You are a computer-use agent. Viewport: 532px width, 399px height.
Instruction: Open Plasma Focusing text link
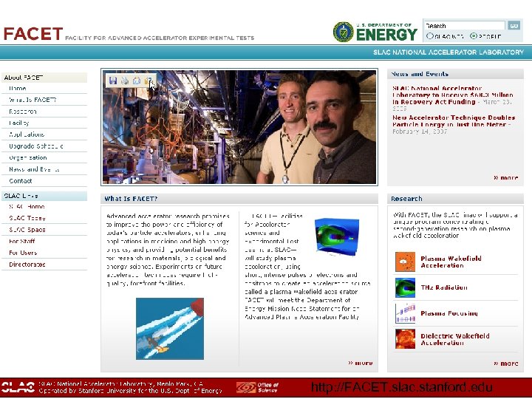pos(449,313)
